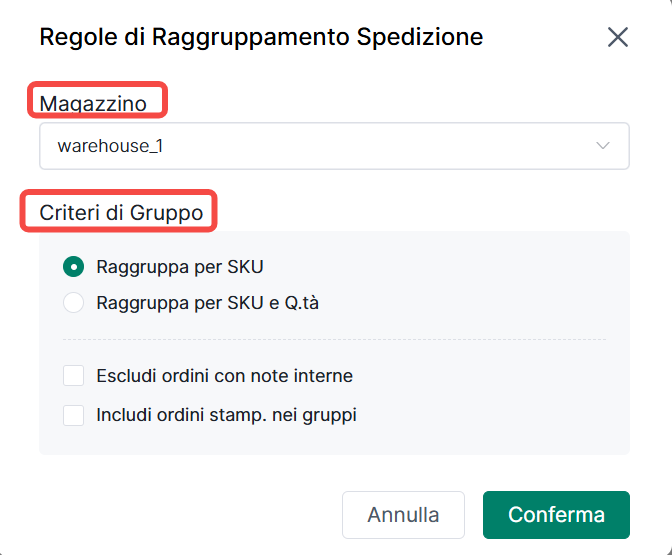Choose the Raggruppa per SKU e Q.tà radio circle

pos(73,303)
